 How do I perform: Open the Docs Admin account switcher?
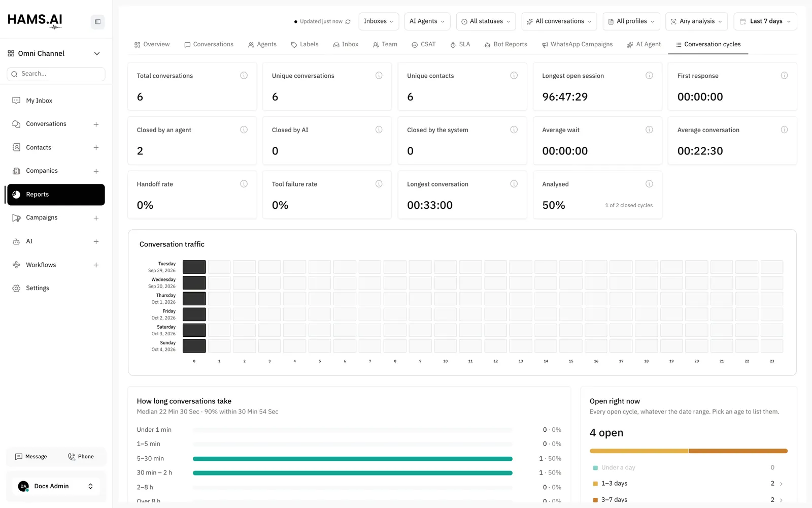tap(56, 486)
